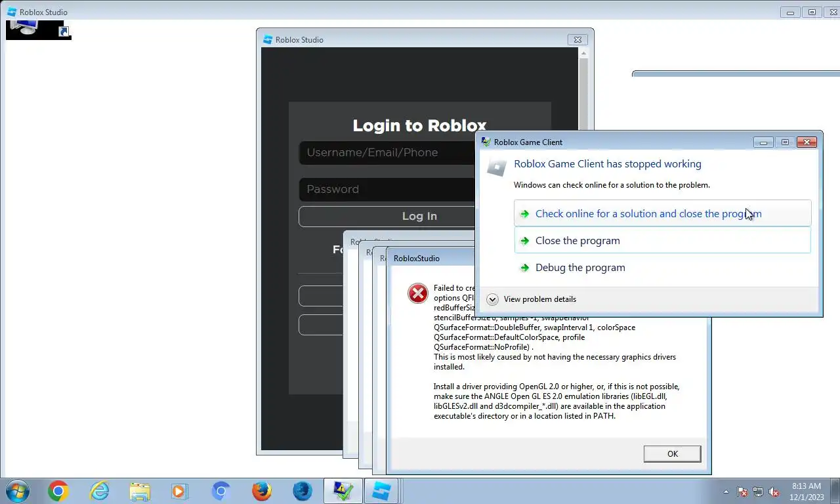Switch to Roblox Studio taskbar button

pos(381,491)
